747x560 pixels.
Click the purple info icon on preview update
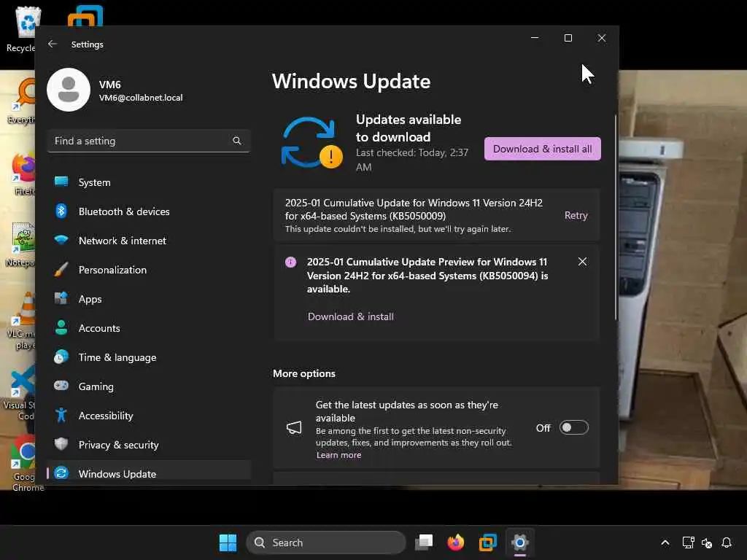[x=290, y=262]
